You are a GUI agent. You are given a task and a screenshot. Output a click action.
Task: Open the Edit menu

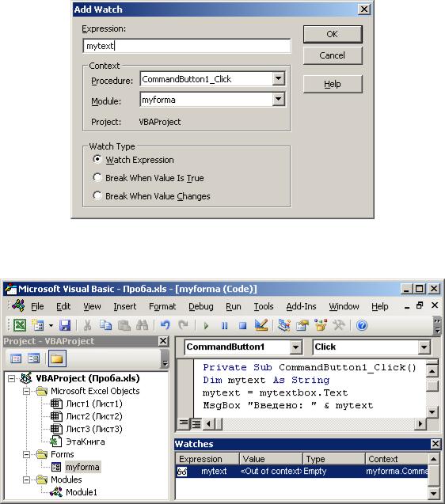(63, 306)
